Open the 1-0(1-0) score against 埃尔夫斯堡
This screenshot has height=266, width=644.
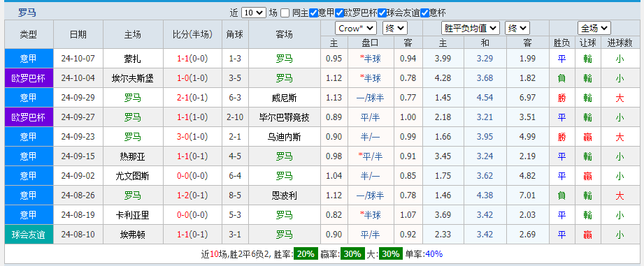click(192, 78)
